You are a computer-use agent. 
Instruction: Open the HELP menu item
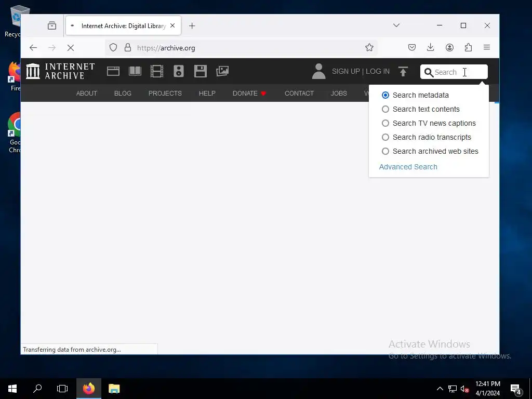(x=207, y=94)
